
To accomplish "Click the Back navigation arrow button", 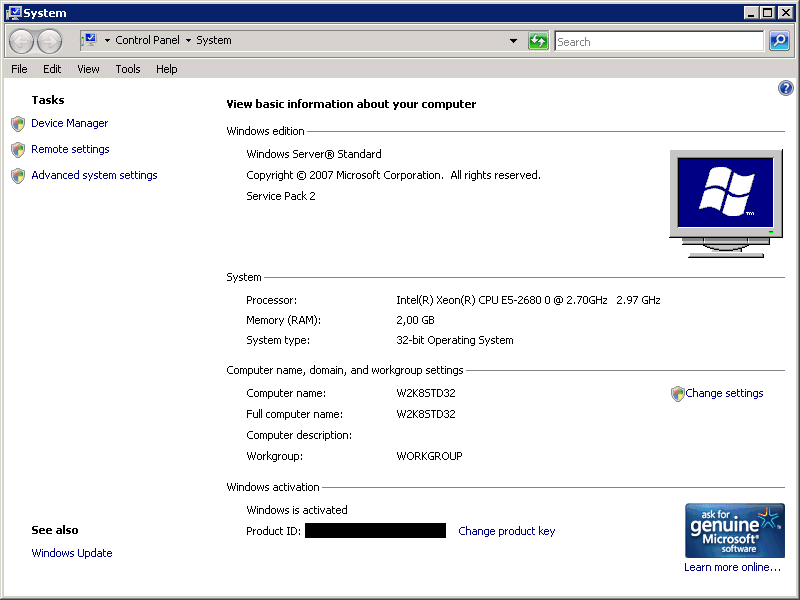I will pos(21,41).
